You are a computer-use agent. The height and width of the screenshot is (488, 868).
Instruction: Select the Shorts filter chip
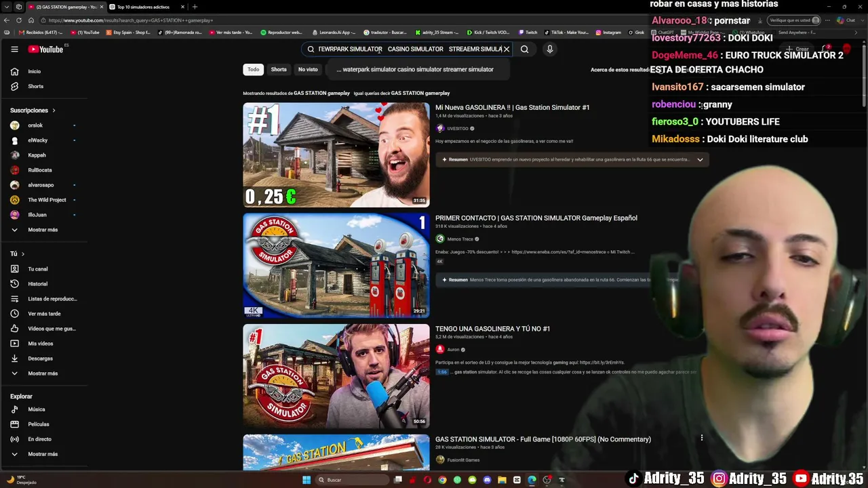pyautogui.click(x=279, y=69)
